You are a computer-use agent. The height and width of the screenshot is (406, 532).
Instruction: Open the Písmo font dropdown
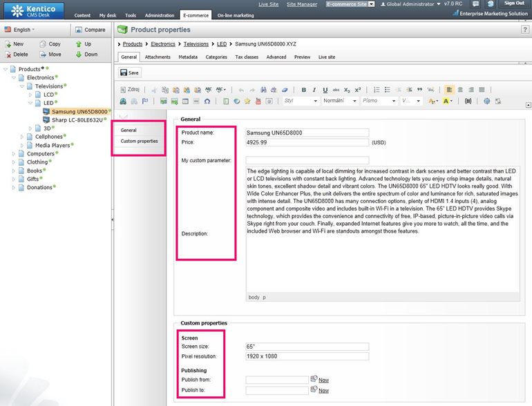coord(379,101)
